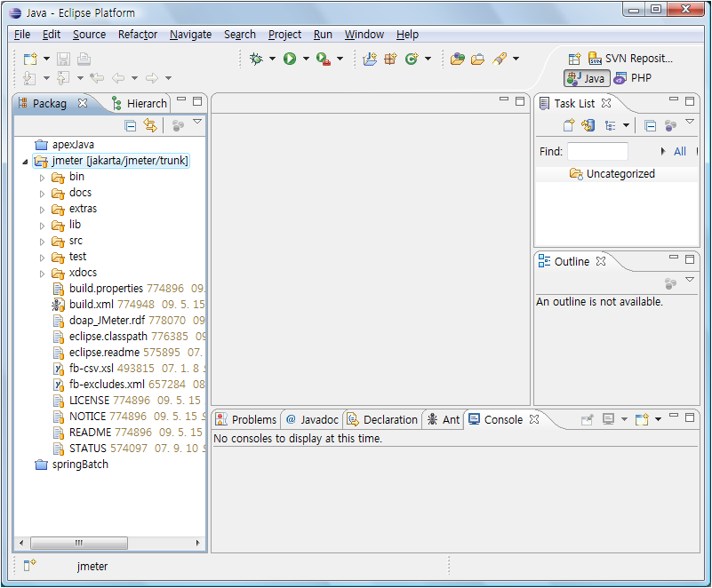Expand the src folder

(x=43, y=242)
